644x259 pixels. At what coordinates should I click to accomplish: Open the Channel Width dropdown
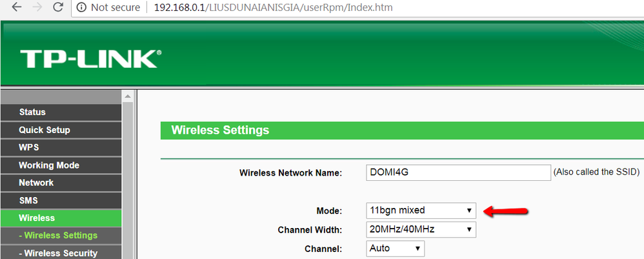click(421, 229)
